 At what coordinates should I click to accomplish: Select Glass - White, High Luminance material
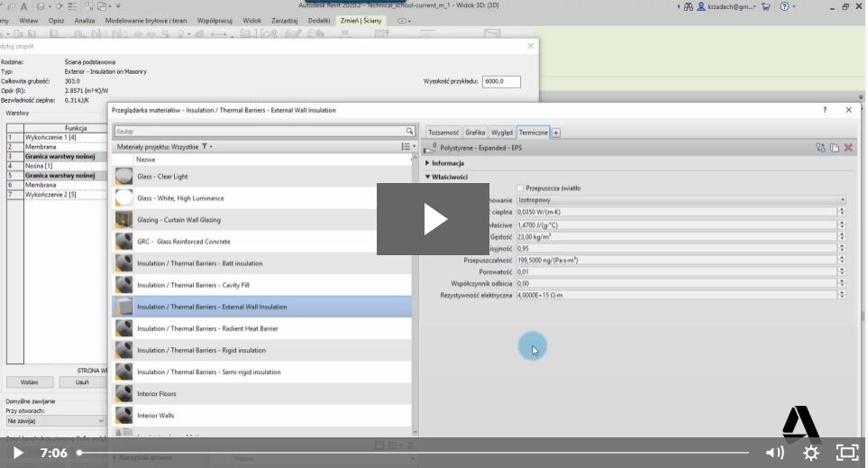[261, 198]
